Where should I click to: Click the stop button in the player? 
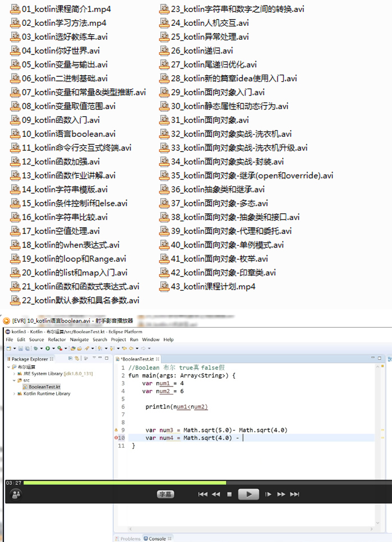(229, 494)
